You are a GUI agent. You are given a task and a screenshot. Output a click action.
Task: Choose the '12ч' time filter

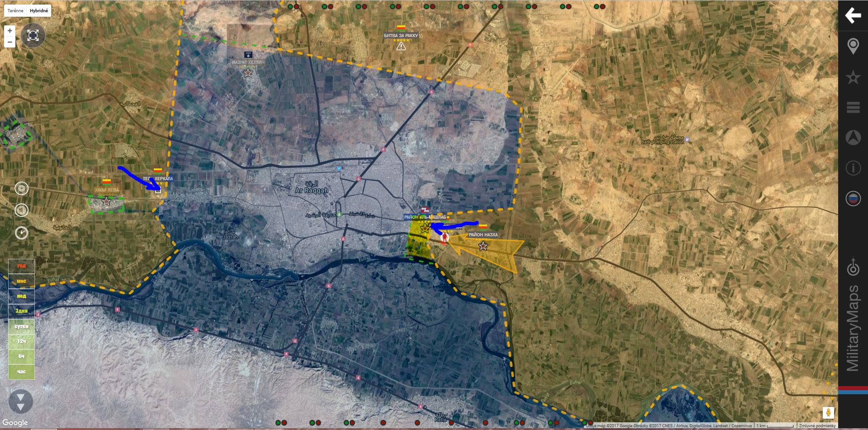(x=21, y=341)
